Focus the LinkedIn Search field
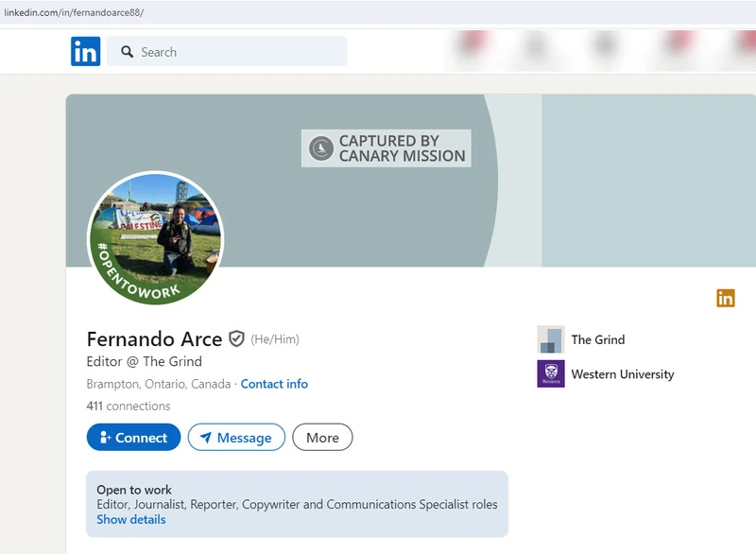Viewport: 756px width, 554px height. [x=227, y=51]
